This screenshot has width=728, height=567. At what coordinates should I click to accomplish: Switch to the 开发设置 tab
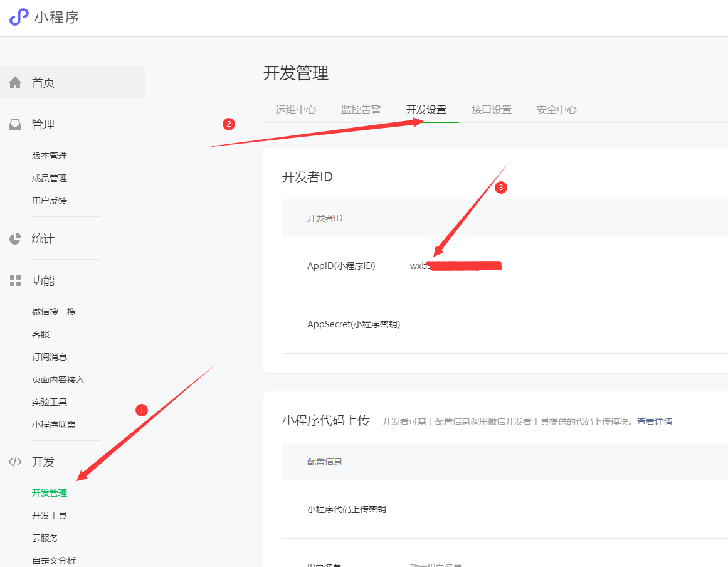click(x=426, y=110)
